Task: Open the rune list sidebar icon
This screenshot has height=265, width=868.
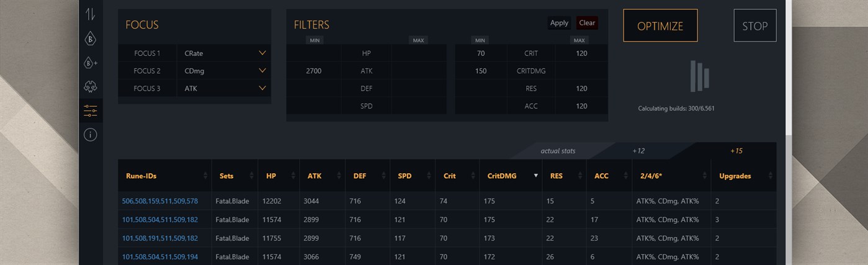Action: (91, 38)
